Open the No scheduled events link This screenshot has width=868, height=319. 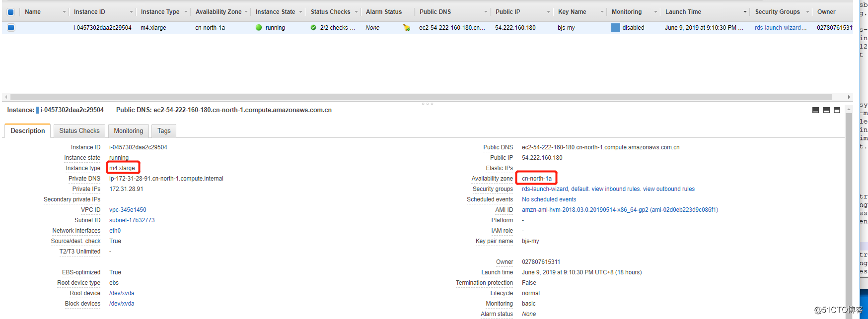[549, 199]
